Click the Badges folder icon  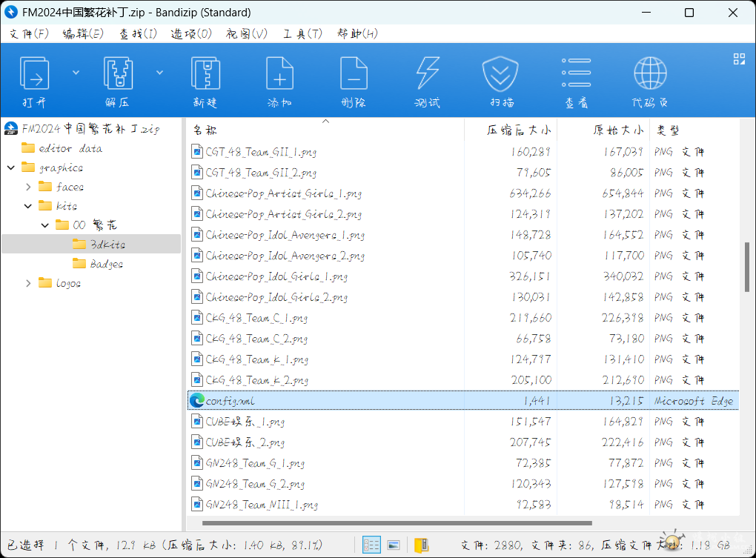[x=79, y=263]
